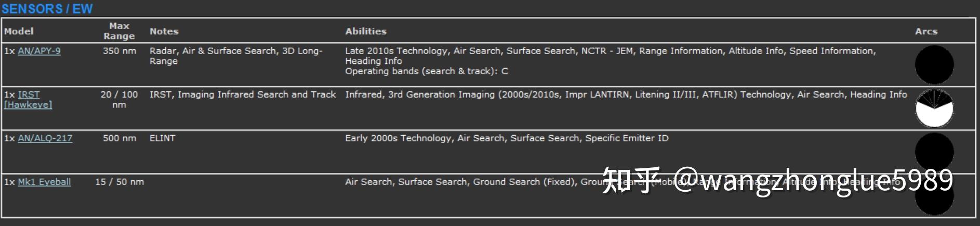Click the Max Range column header
The image size is (980, 226).
119,31
